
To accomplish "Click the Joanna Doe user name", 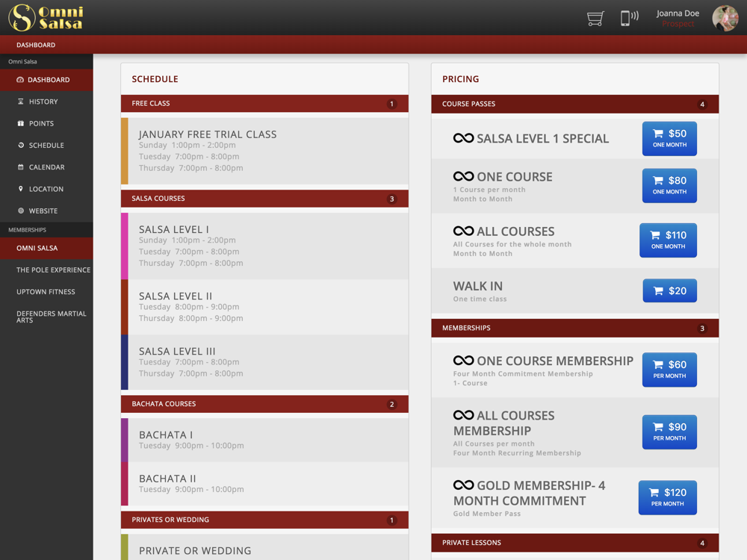I will pyautogui.click(x=678, y=13).
